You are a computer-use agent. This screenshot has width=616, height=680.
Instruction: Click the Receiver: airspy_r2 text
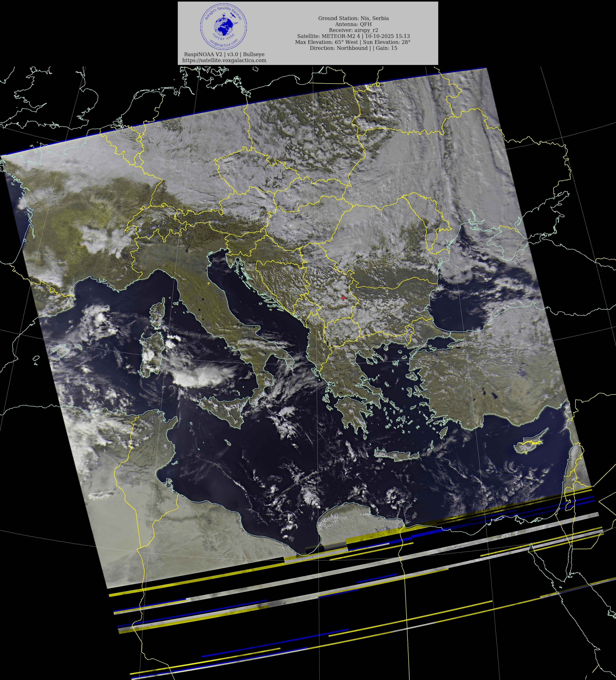[353, 30]
